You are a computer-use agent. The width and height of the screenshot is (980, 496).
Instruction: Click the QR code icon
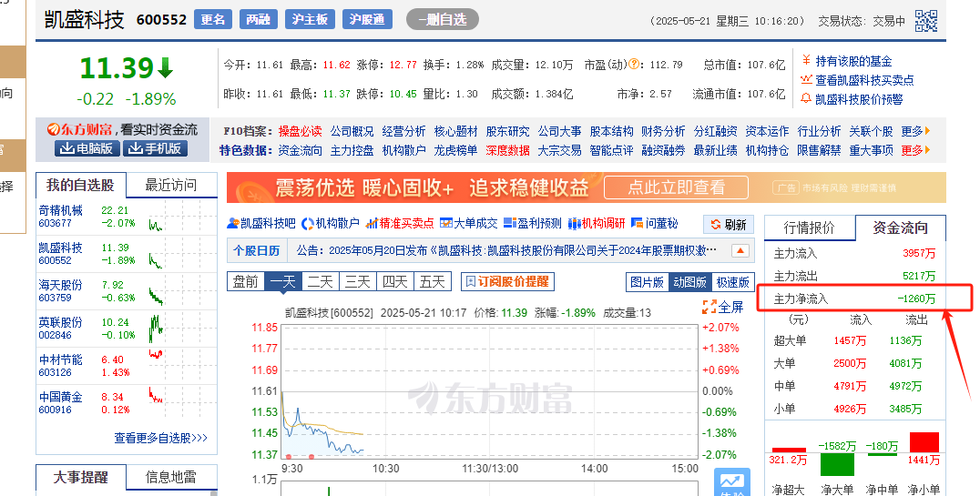pyautogui.click(x=926, y=20)
